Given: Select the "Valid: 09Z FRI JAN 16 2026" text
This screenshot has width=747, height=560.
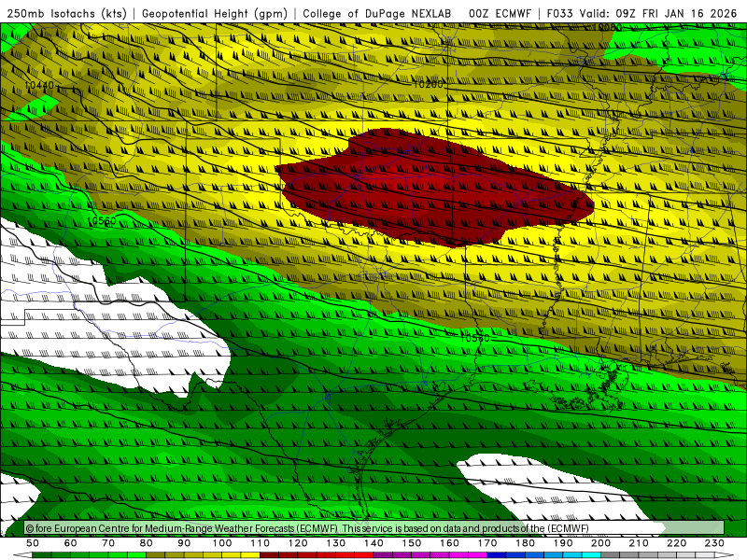Looking at the screenshot, I should pyautogui.click(x=658, y=13).
